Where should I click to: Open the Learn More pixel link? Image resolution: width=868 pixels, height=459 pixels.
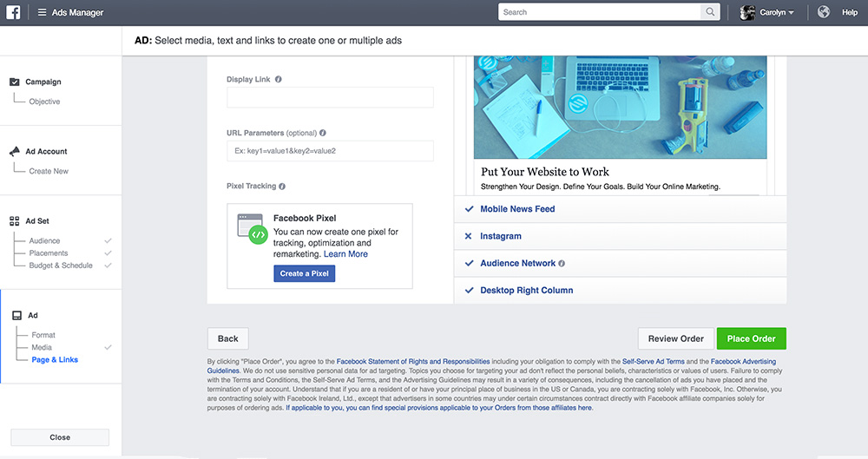[x=345, y=254]
